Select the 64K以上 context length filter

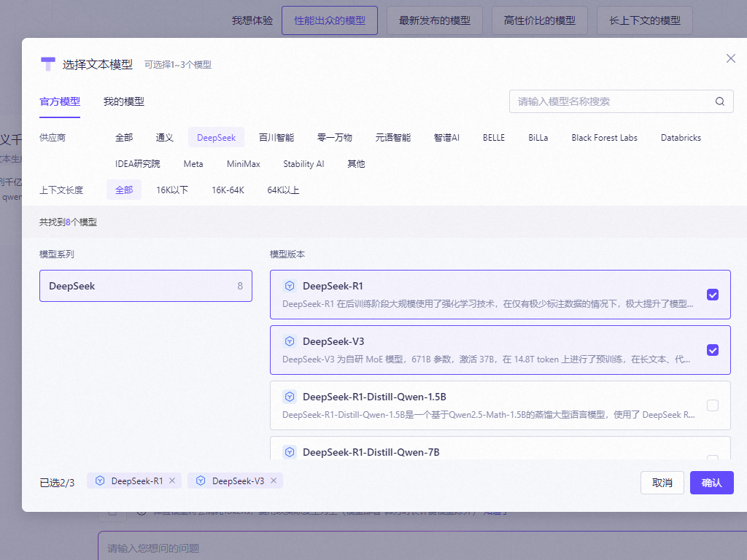(282, 190)
